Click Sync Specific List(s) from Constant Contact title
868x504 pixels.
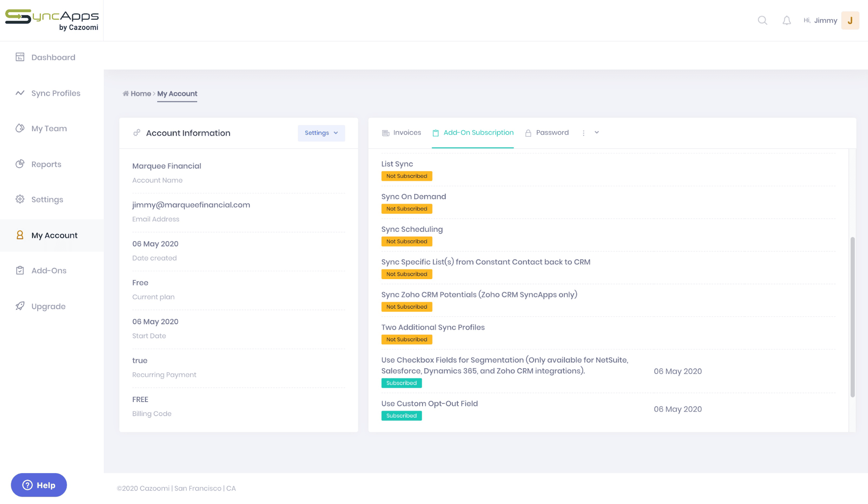pos(485,262)
